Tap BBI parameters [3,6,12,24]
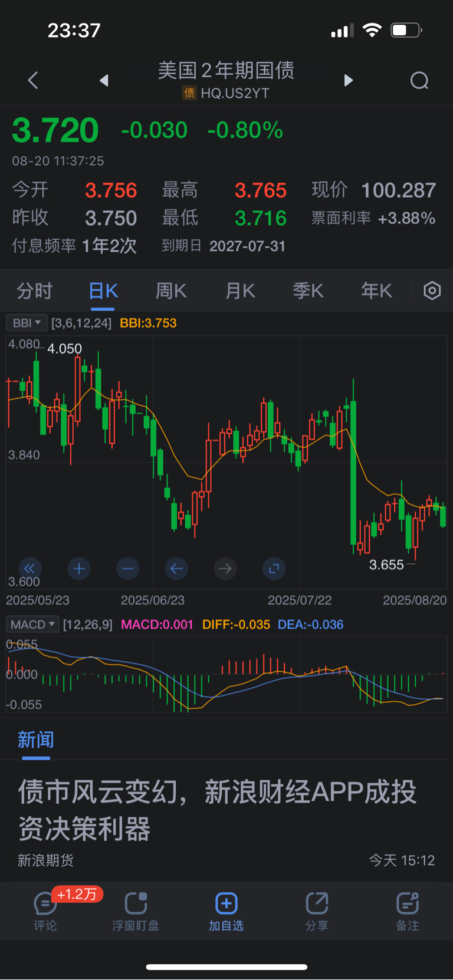Viewport: 453px width, 980px height. [81, 323]
